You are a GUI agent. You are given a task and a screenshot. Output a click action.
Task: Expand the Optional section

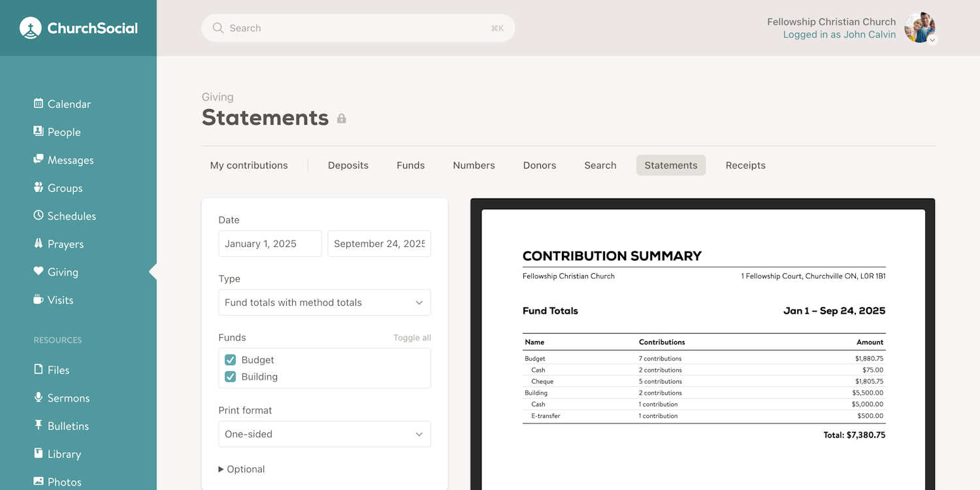coord(241,469)
